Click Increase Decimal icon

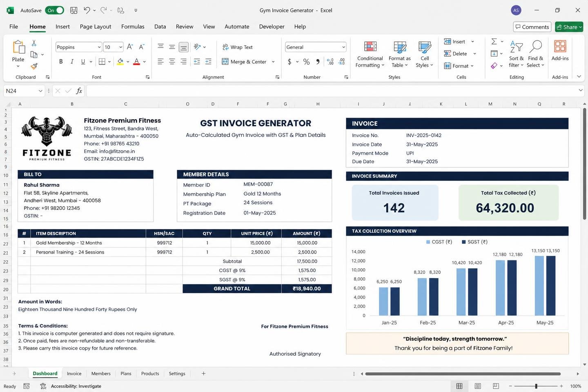click(x=330, y=62)
